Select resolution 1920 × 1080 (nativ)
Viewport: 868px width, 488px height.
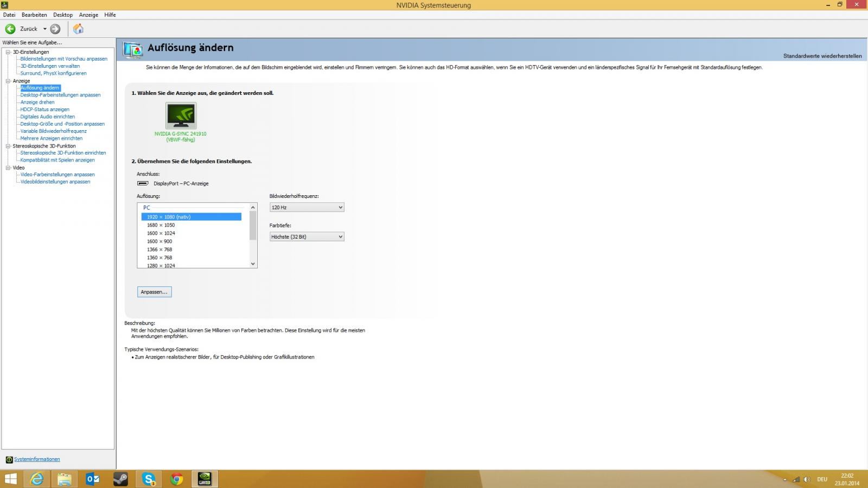(192, 217)
